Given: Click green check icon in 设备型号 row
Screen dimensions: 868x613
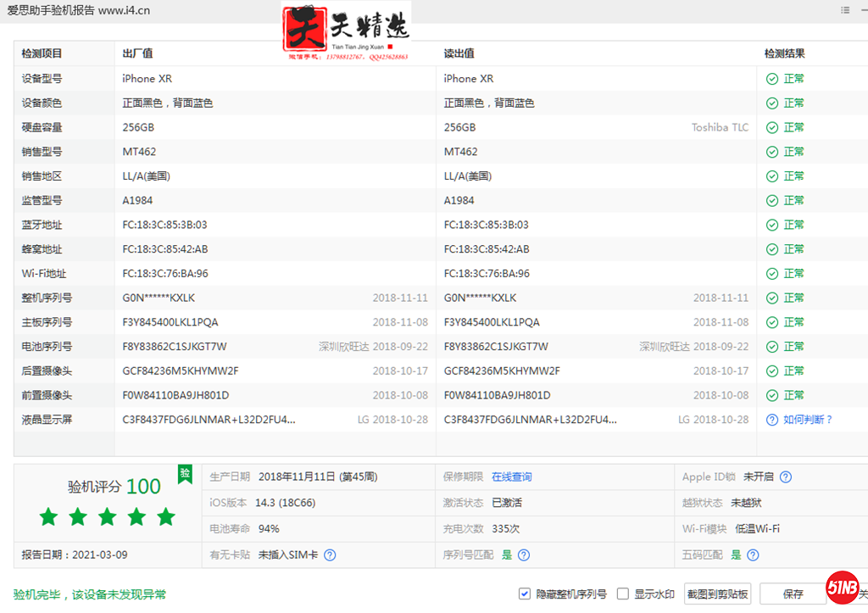Looking at the screenshot, I should [x=772, y=79].
